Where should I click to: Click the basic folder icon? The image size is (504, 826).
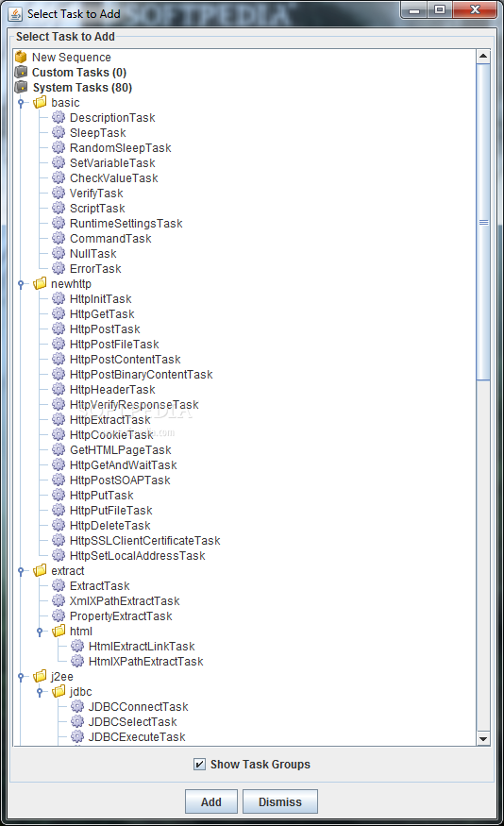(40, 102)
